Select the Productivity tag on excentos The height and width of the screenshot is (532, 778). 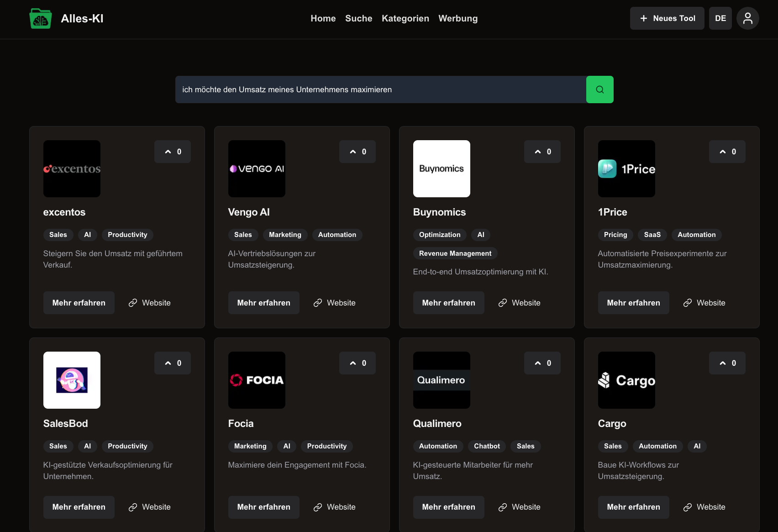point(127,235)
